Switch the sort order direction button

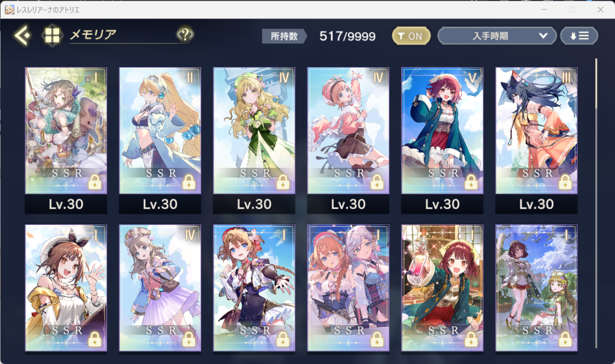[x=579, y=36]
